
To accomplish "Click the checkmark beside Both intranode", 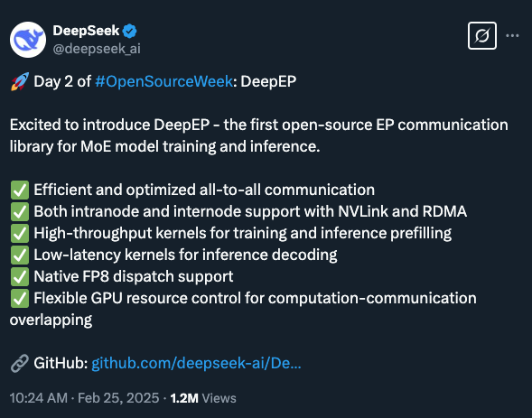I will [20, 211].
